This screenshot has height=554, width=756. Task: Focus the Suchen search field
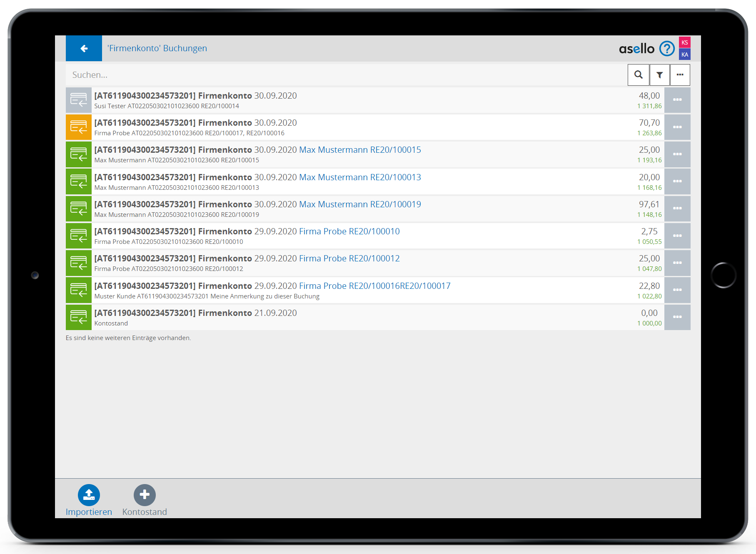(x=346, y=75)
